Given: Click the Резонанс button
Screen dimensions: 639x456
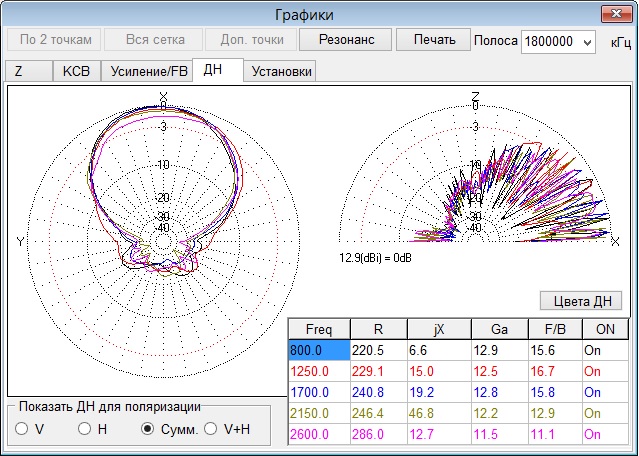Looking at the screenshot, I should point(346,40).
